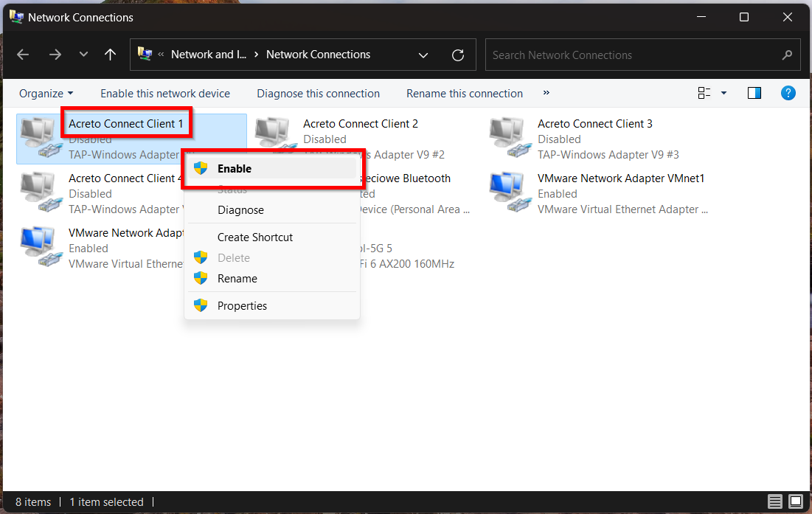Image resolution: width=812 pixels, height=514 pixels.
Task: Open the Organize menu
Action: 46,94
